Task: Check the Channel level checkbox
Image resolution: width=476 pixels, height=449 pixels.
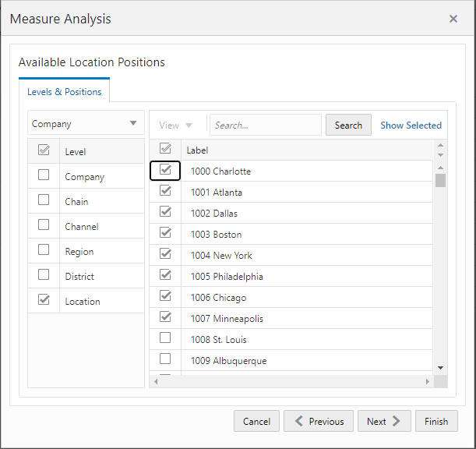Action: tap(44, 224)
